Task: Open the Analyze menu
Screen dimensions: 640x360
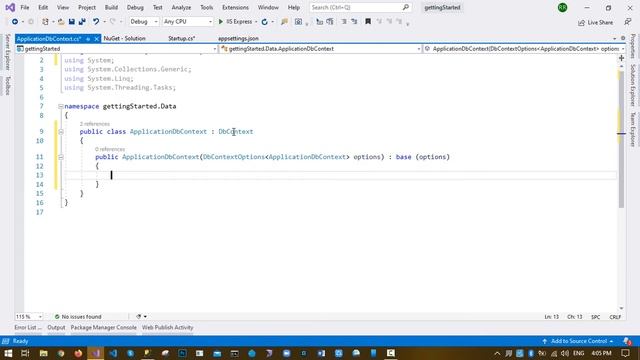Action: 181,7
